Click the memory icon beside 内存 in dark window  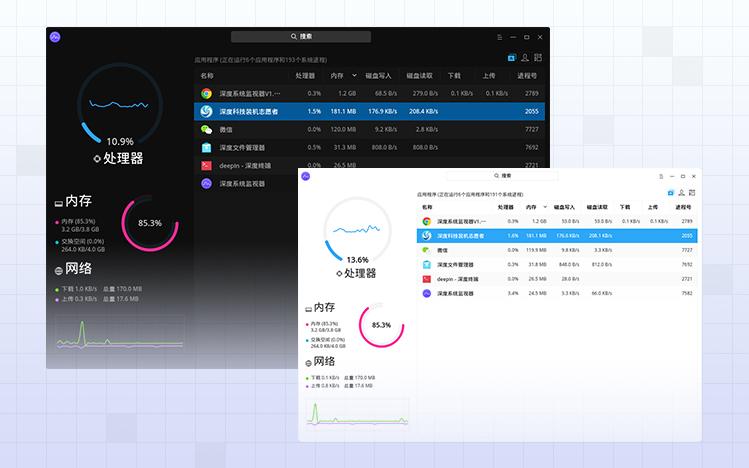tap(59, 203)
